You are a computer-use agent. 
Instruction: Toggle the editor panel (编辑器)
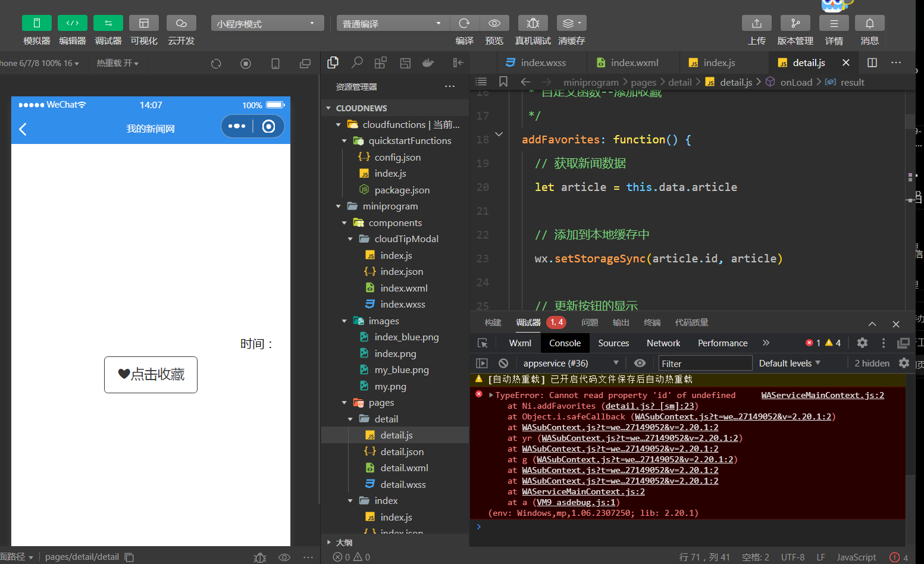pos(73,23)
